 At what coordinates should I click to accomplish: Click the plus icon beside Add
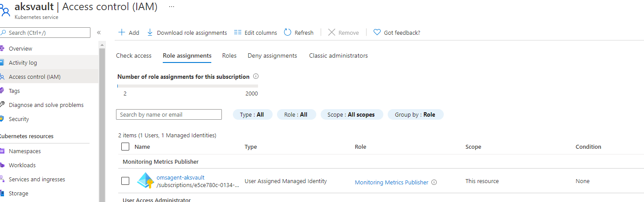click(x=122, y=32)
